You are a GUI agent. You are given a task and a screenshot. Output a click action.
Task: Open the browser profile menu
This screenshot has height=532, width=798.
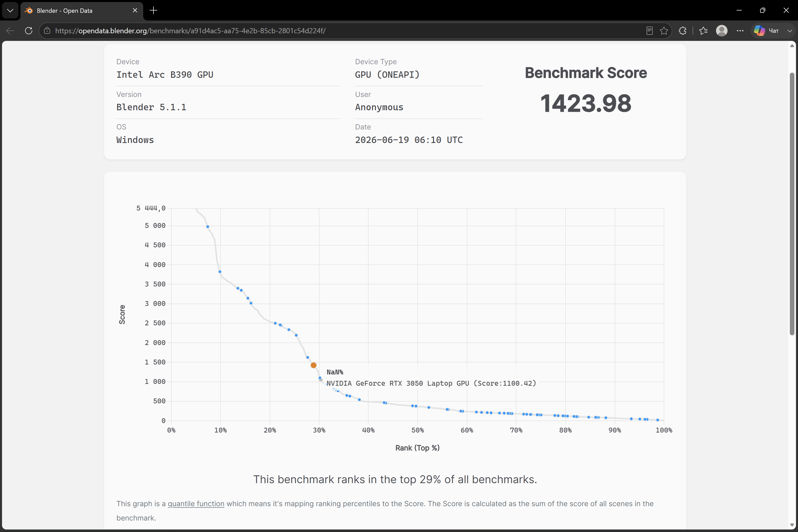(722, 31)
